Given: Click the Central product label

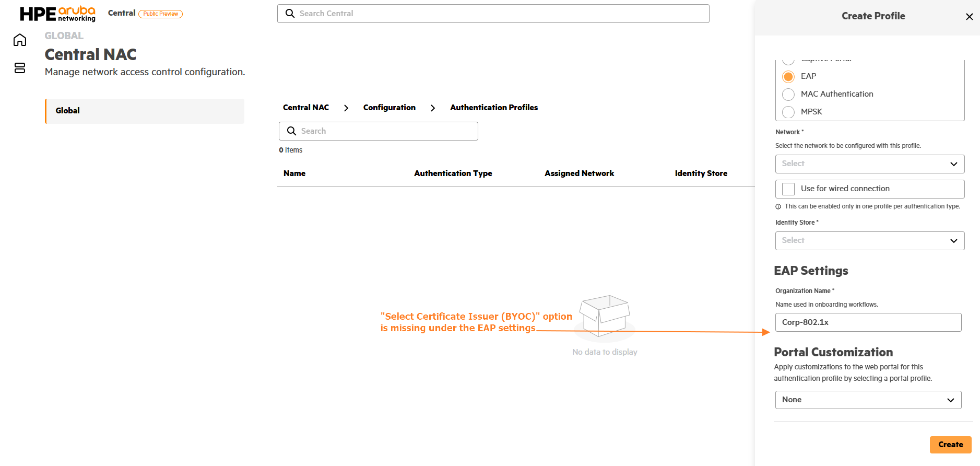Looking at the screenshot, I should (122, 13).
